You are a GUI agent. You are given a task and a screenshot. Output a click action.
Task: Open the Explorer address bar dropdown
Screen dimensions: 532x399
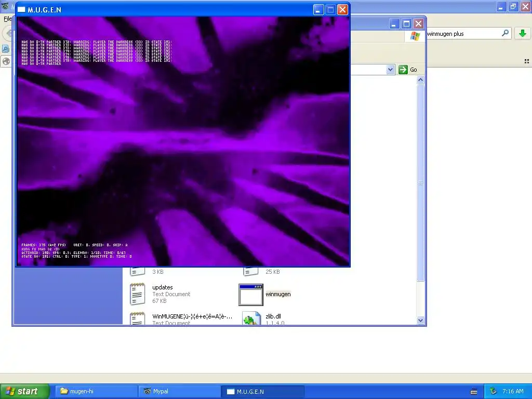[390, 70]
